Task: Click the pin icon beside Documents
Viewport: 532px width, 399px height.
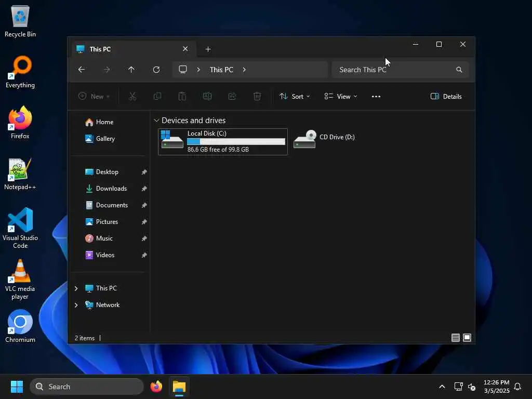Action: (144, 205)
